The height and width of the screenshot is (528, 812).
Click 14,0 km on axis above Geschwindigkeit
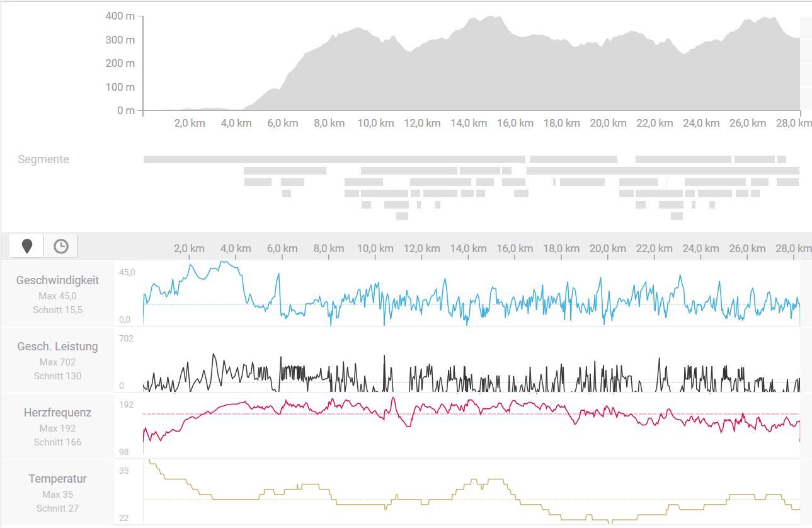(x=468, y=248)
